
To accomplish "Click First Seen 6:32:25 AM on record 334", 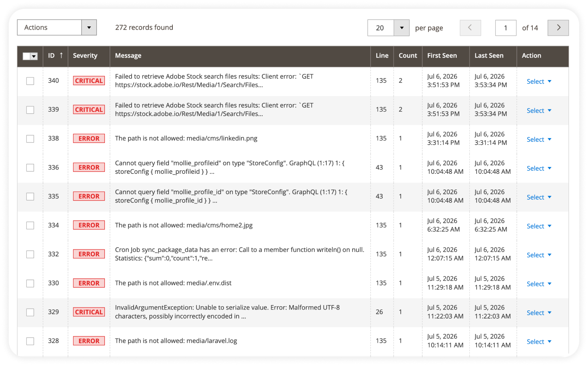I will coord(443,229).
